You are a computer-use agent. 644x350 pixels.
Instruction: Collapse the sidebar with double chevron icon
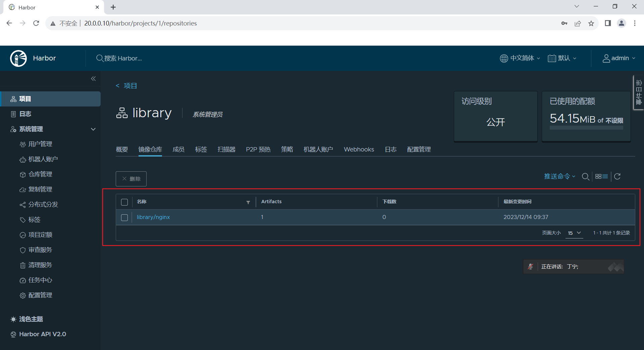93,79
